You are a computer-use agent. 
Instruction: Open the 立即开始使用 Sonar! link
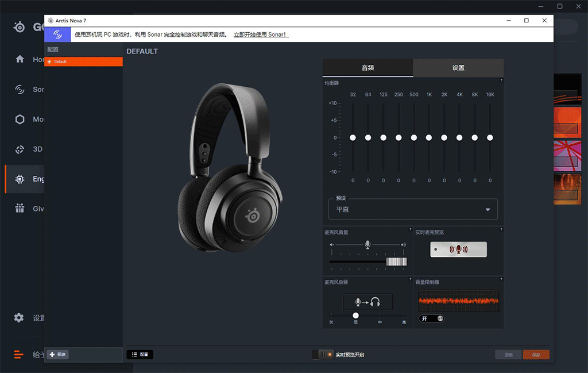click(x=261, y=34)
